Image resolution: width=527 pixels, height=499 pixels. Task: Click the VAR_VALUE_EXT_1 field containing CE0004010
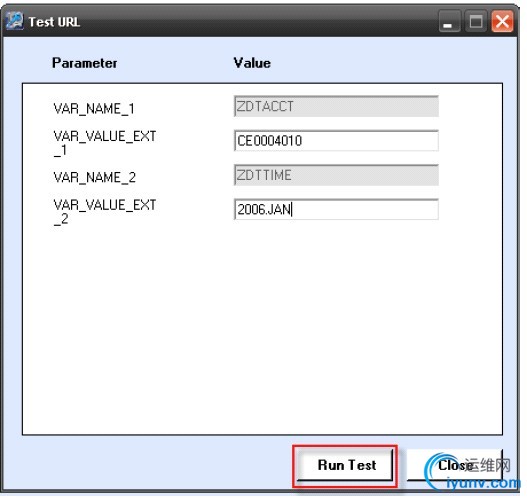(x=336, y=140)
